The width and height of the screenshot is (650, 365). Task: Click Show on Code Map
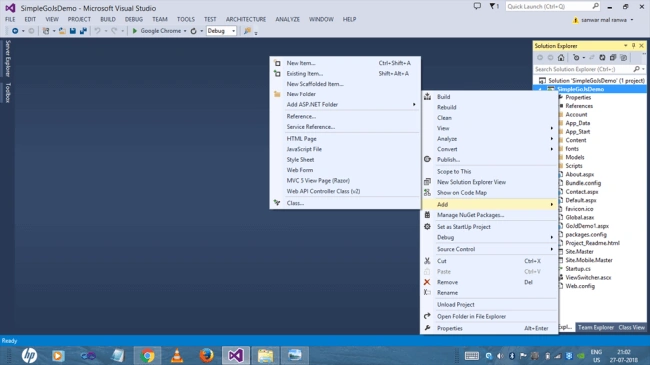[489, 192]
